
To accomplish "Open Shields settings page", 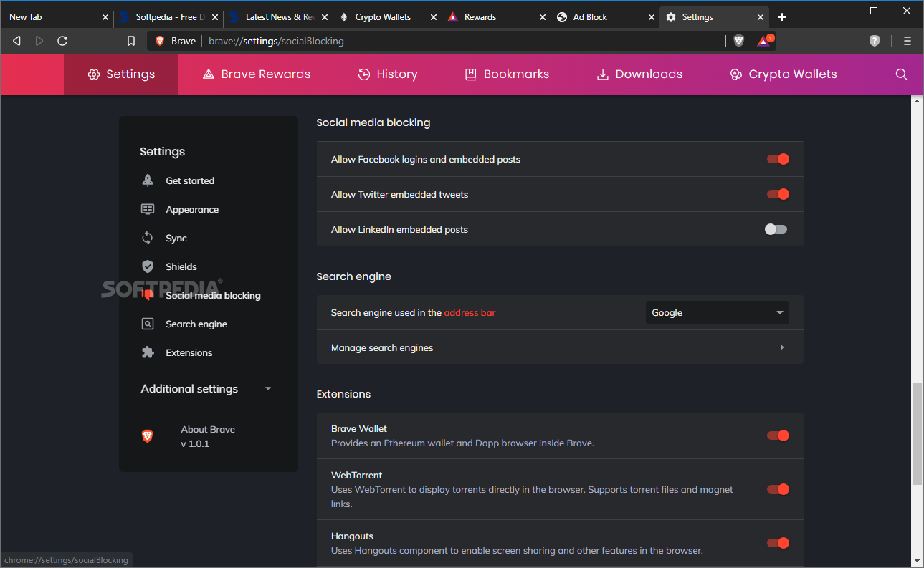I will coord(181,266).
